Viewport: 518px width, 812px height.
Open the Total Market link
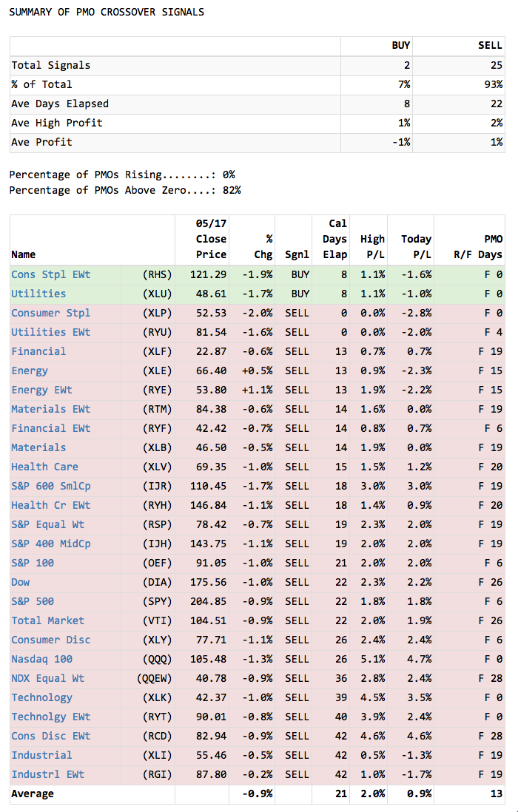(x=47, y=620)
